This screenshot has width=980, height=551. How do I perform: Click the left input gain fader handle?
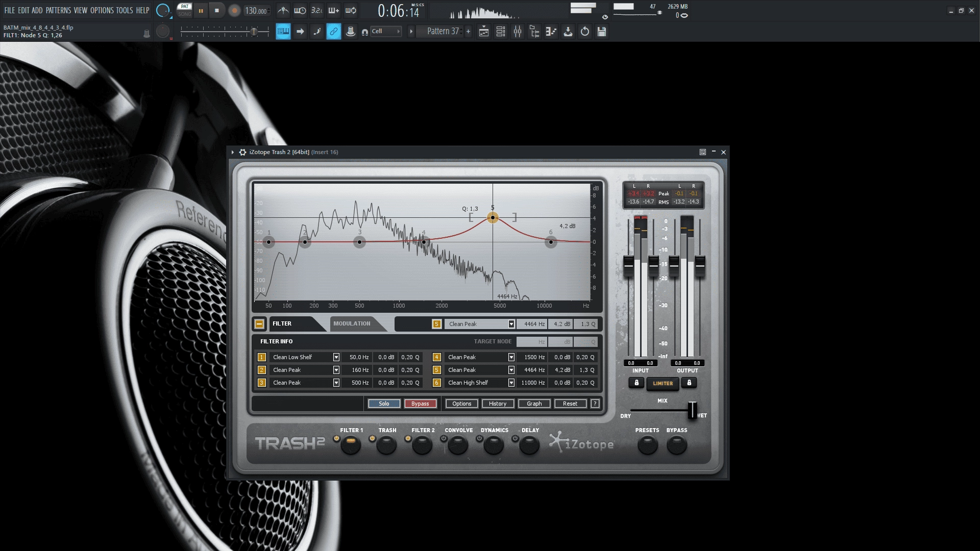(629, 265)
